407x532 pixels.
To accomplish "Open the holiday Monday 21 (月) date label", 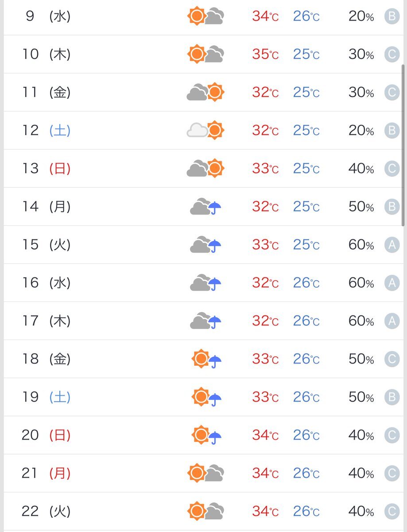I will point(46,473).
